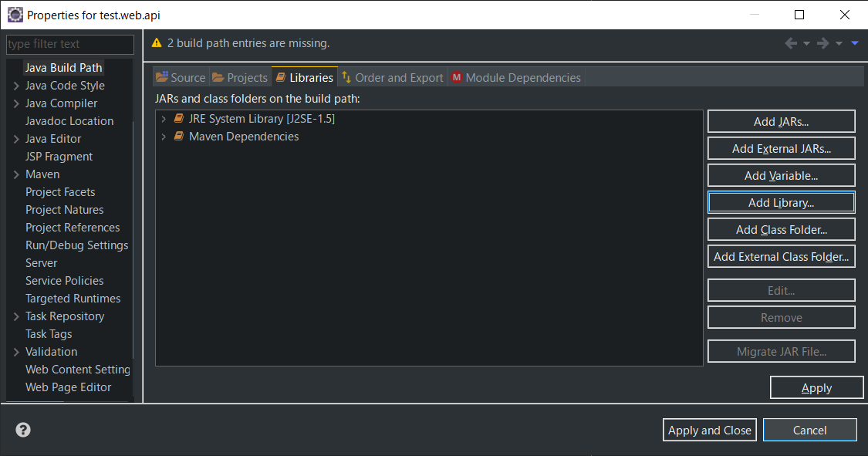Switch to the Source tab
Viewport: 868px width, 456px height.
tap(181, 77)
